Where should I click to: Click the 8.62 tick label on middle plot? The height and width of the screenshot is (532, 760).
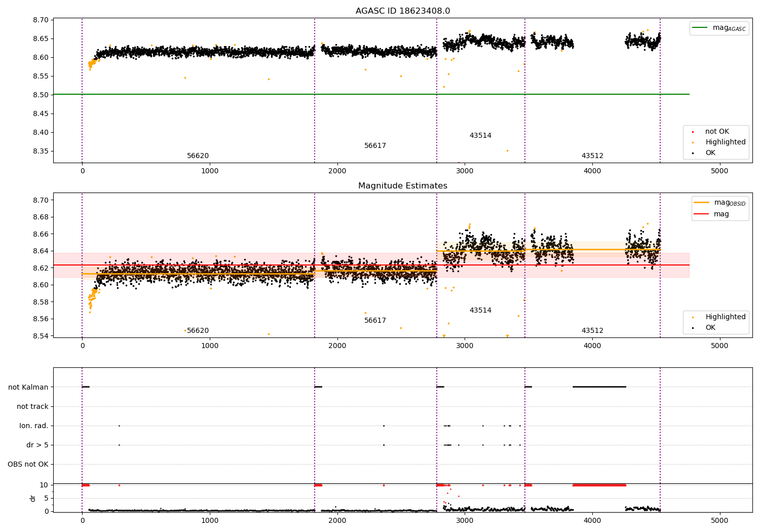tap(40, 268)
